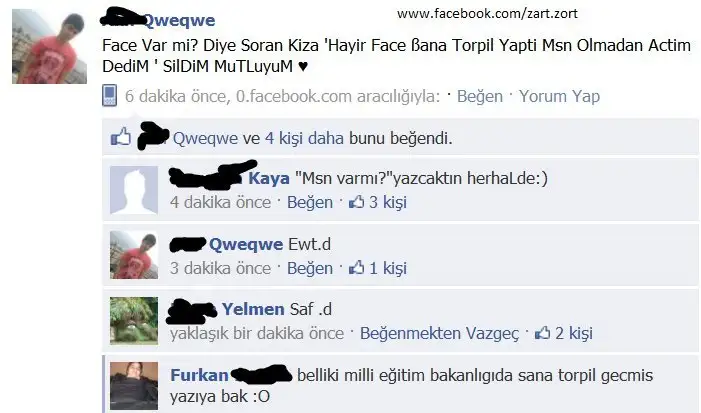Screen dimensions: 701x413
Task: Click 'Yorum Yap' to comment
Action: (559, 96)
